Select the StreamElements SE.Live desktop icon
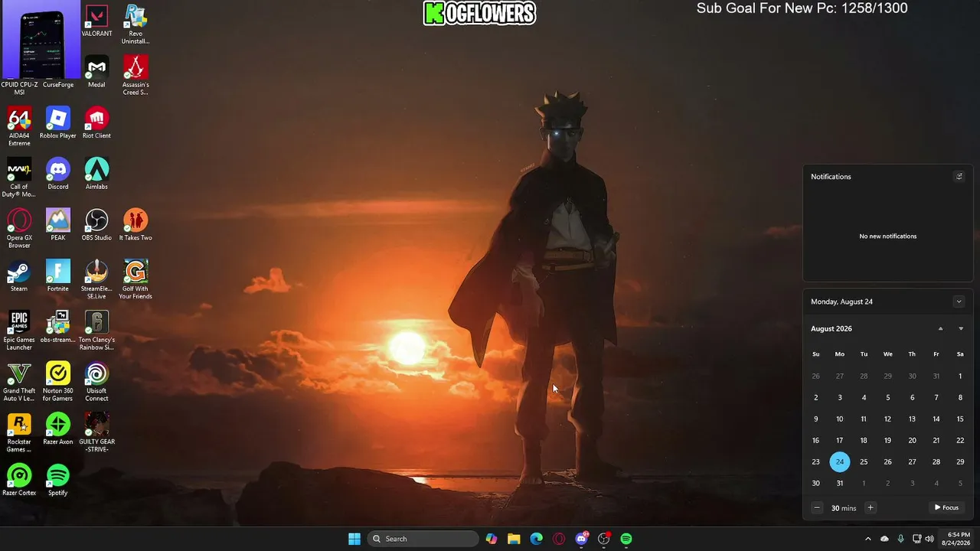Viewport: 980px width, 551px height. 96,279
